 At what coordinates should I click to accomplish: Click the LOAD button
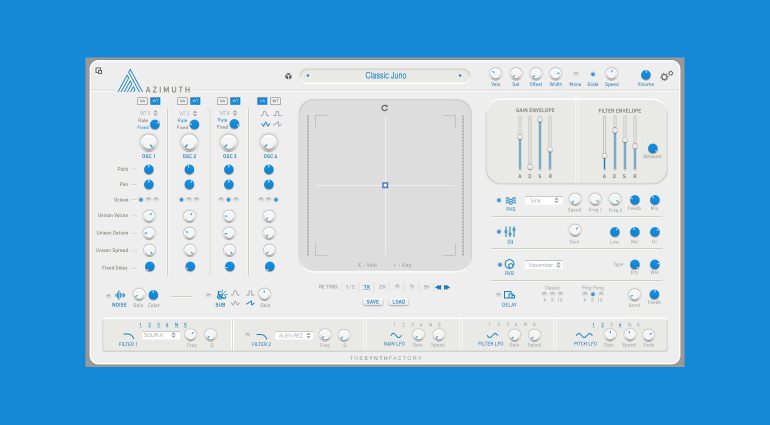point(399,302)
